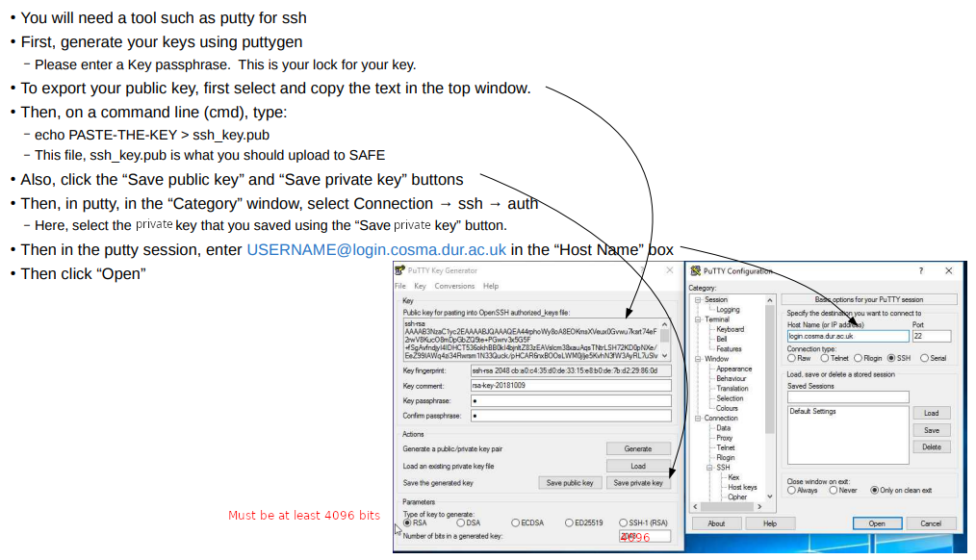Viewport: 976px width, 560px height.
Task: Click down arrow of public key box scrollbar
Action: [665, 356]
